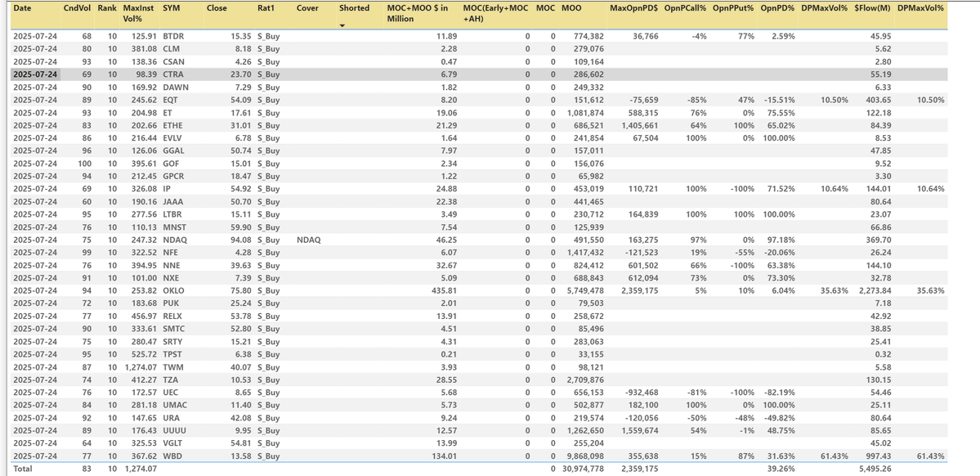Click the Rat1 column header
980x476 pixels.
click(x=266, y=9)
